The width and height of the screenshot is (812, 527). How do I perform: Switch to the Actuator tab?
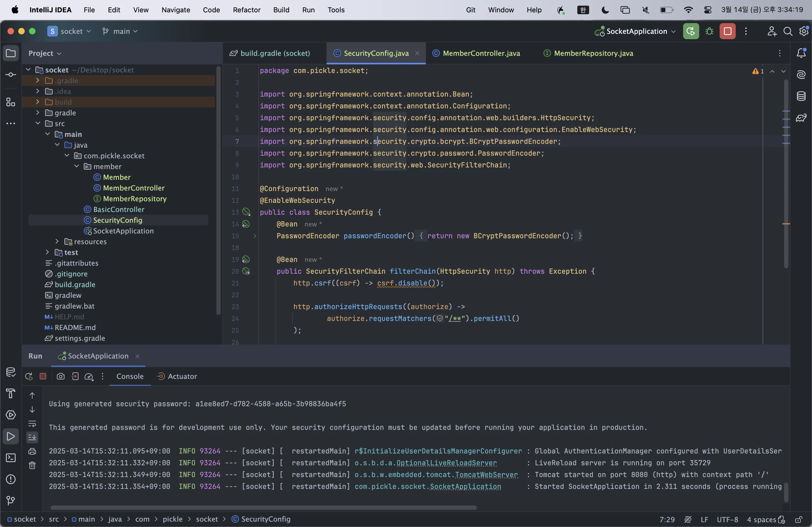tap(177, 376)
